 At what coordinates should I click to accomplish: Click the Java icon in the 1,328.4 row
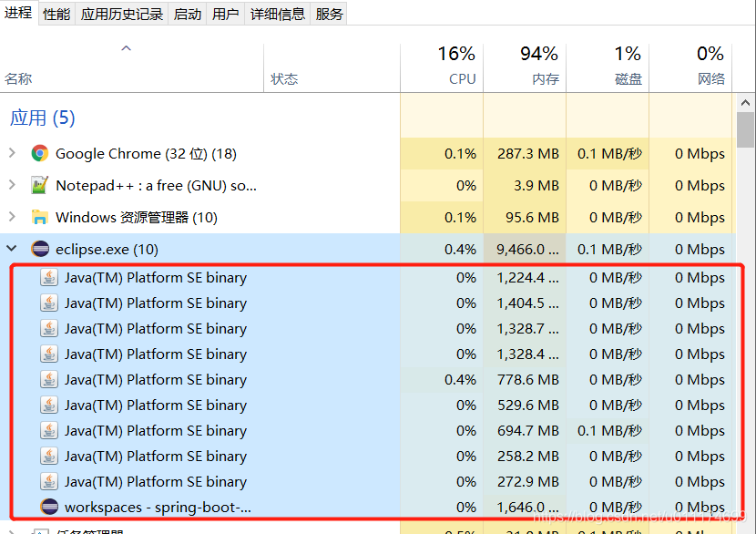(x=49, y=354)
